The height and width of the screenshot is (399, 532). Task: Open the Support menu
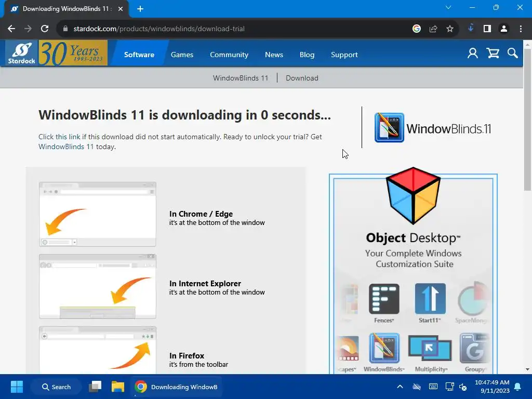tap(344, 55)
